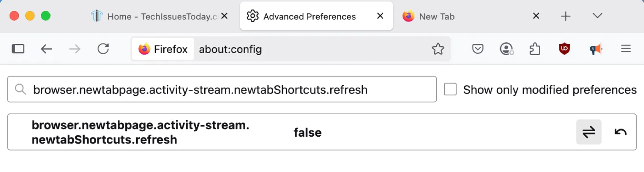Open the Extensions puzzle icon
Image resolution: width=644 pixels, height=172 pixels.
click(x=535, y=49)
